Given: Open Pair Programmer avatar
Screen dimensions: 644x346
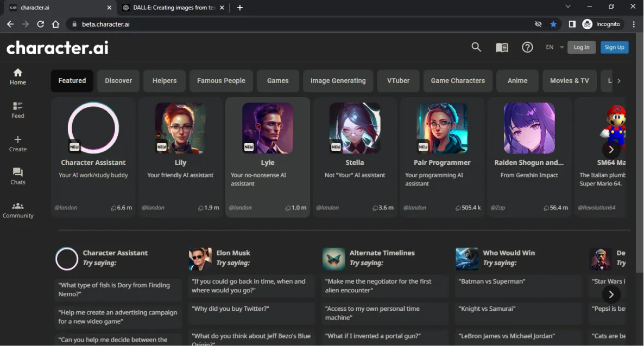Looking at the screenshot, I should pos(442,127).
